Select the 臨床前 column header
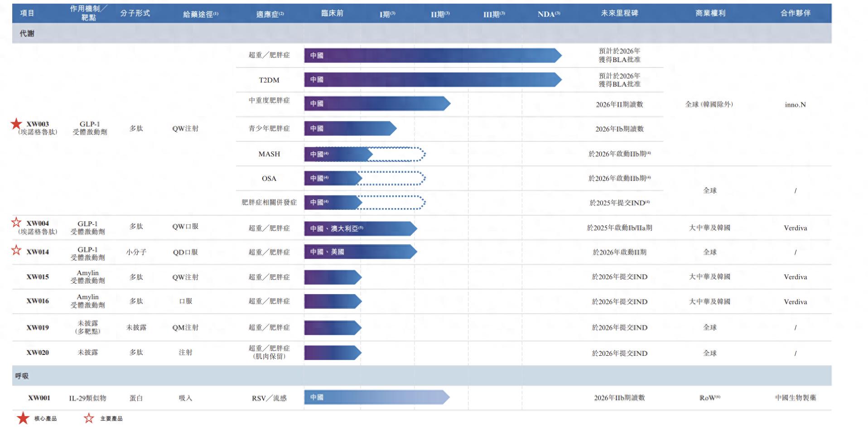 [x=333, y=13]
